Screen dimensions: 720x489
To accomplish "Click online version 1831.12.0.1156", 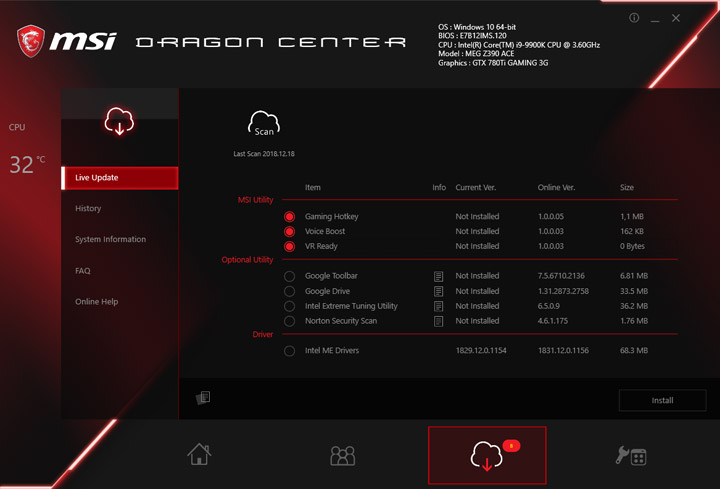I will coord(563,350).
